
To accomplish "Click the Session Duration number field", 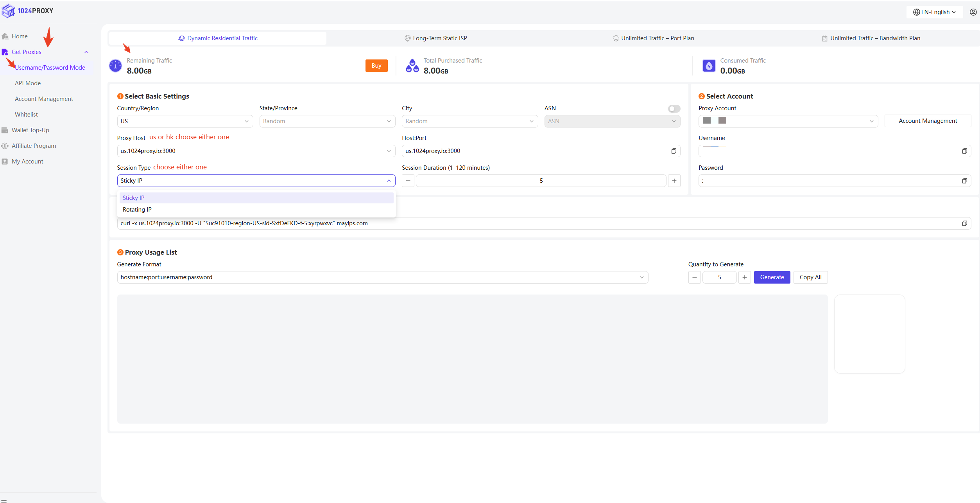I will click(541, 181).
